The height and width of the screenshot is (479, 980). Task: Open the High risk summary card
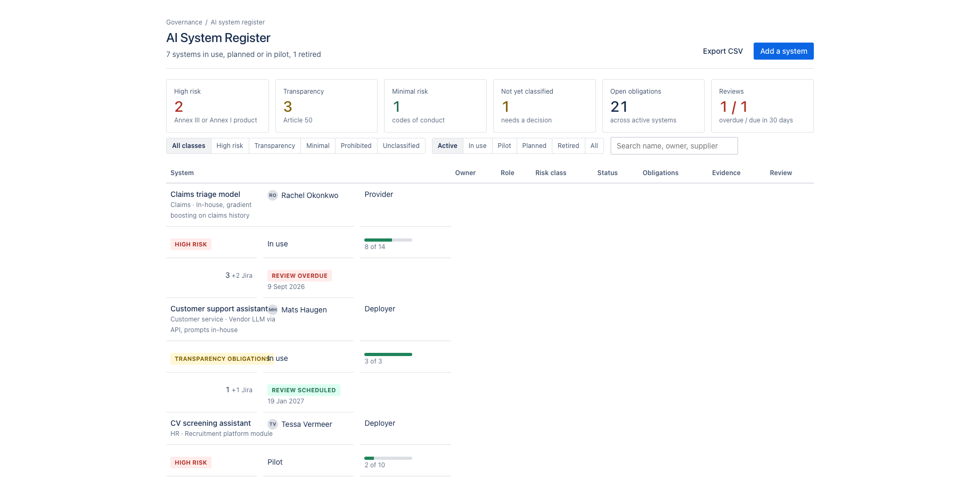[x=217, y=106]
